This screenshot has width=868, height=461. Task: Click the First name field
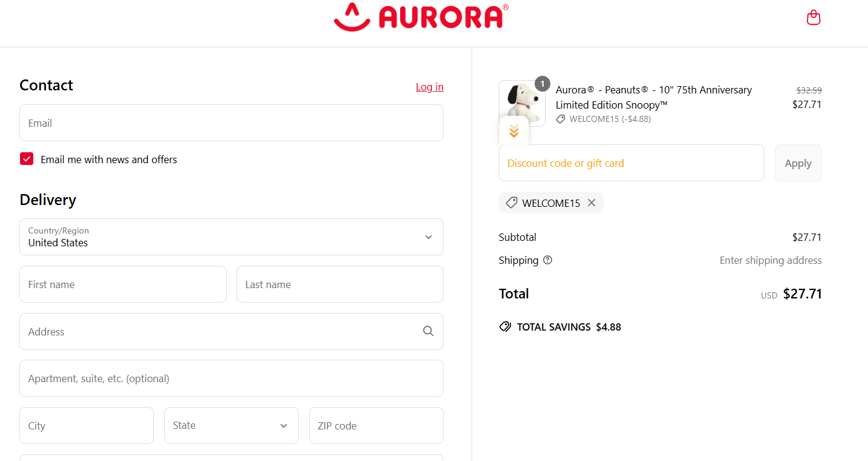(122, 284)
